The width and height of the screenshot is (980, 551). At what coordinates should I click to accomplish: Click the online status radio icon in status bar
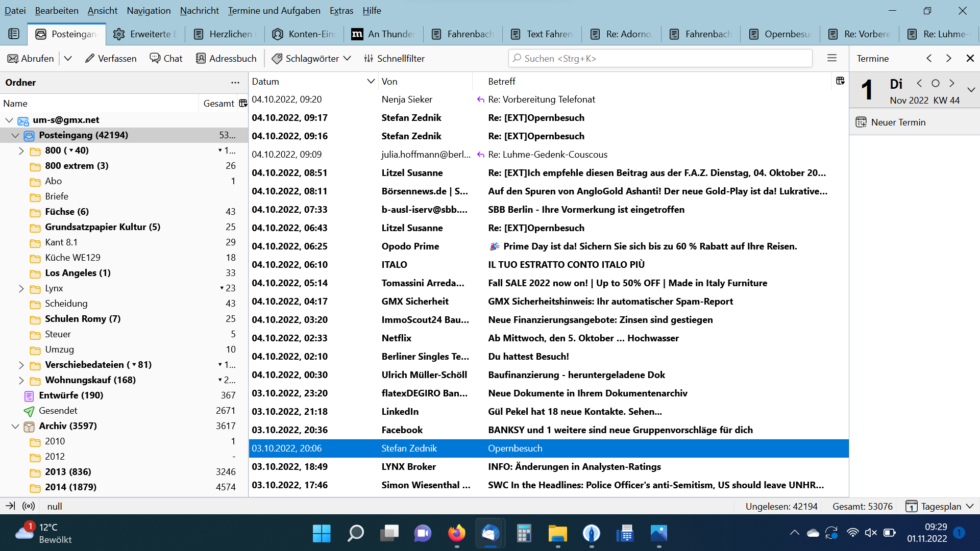pos(29,506)
